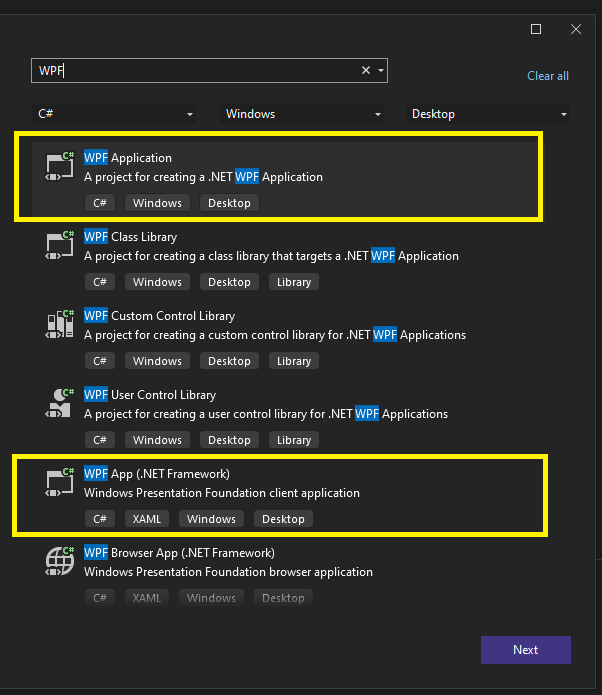This screenshot has height=695, width=602.
Task: Click the custom control library description text
Action: point(275,335)
